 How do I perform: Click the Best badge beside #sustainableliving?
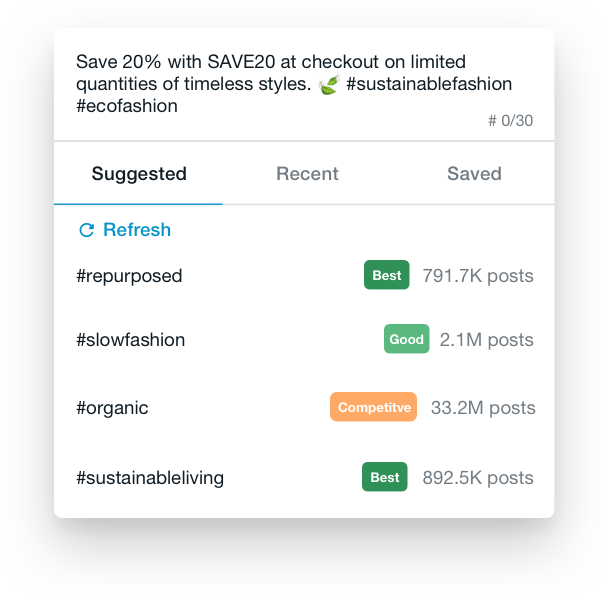pyautogui.click(x=385, y=477)
